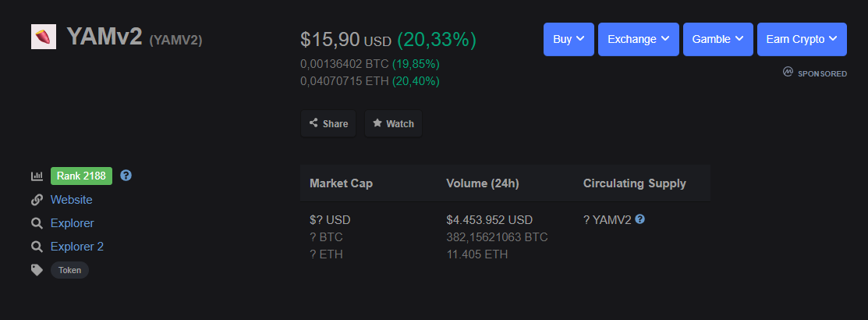Click the bar chart icon beside Rank

coord(37,176)
